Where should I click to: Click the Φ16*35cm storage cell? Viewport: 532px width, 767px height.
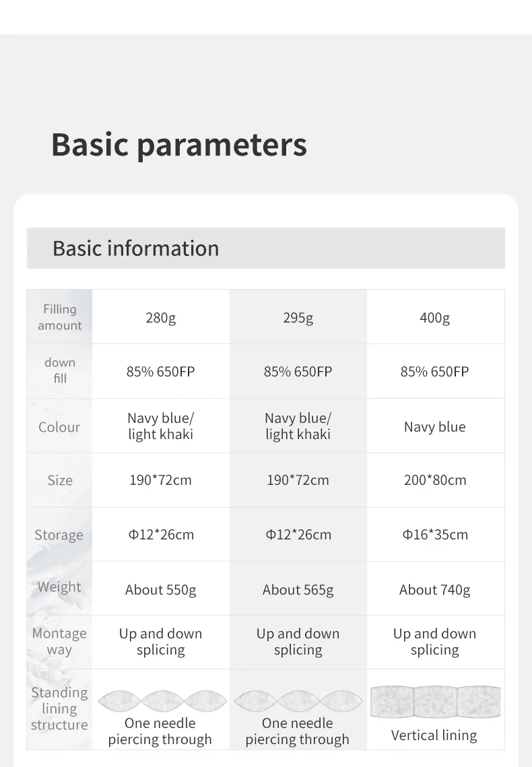435,535
